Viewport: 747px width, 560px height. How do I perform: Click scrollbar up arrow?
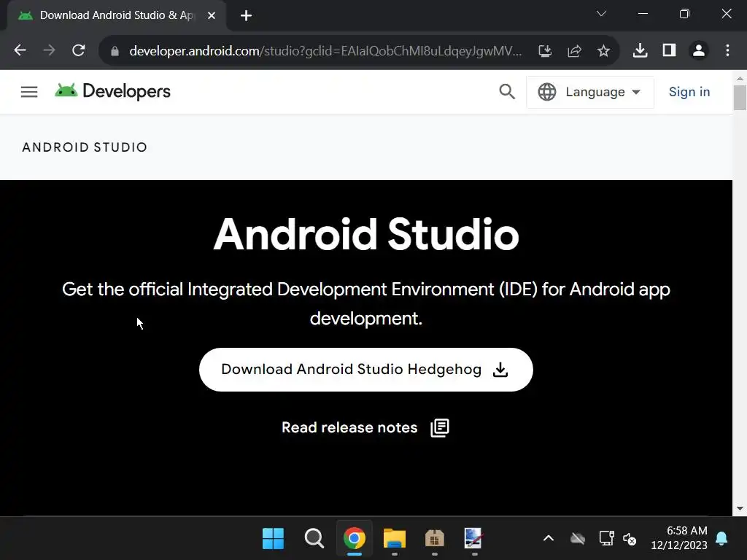[x=740, y=78]
